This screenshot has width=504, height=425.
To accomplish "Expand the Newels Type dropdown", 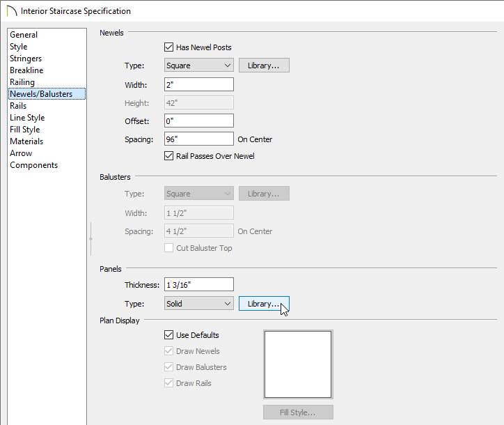I will [199, 65].
